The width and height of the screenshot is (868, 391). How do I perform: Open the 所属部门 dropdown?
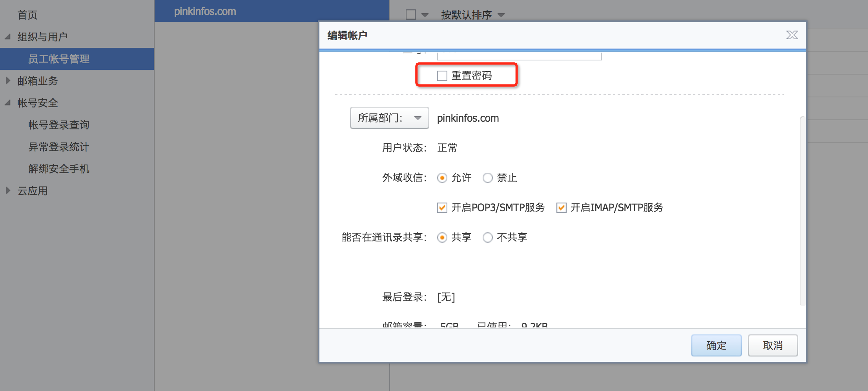[389, 118]
